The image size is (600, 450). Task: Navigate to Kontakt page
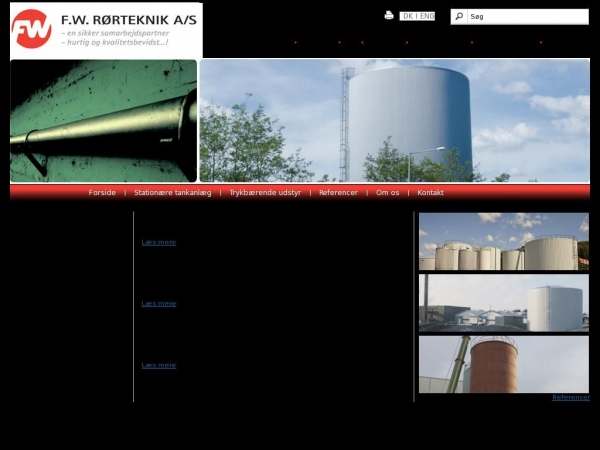tap(430, 193)
